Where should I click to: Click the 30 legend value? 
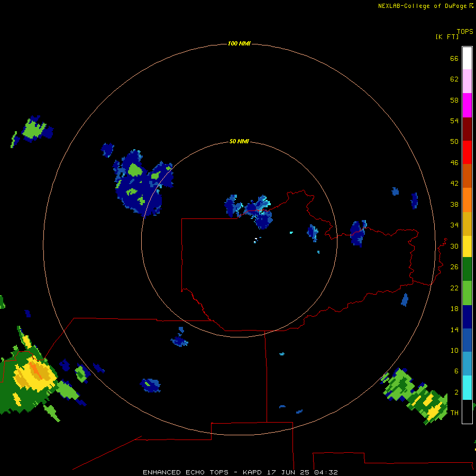(x=454, y=246)
